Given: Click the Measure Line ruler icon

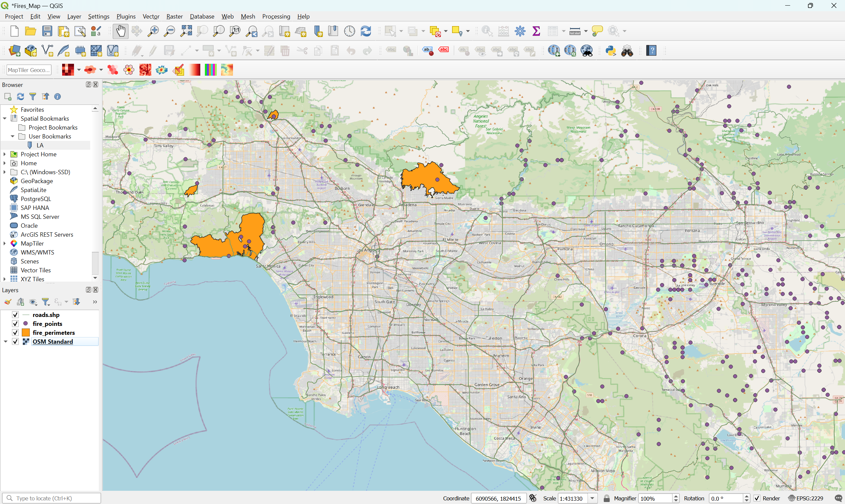Looking at the screenshot, I should [575, 31].
